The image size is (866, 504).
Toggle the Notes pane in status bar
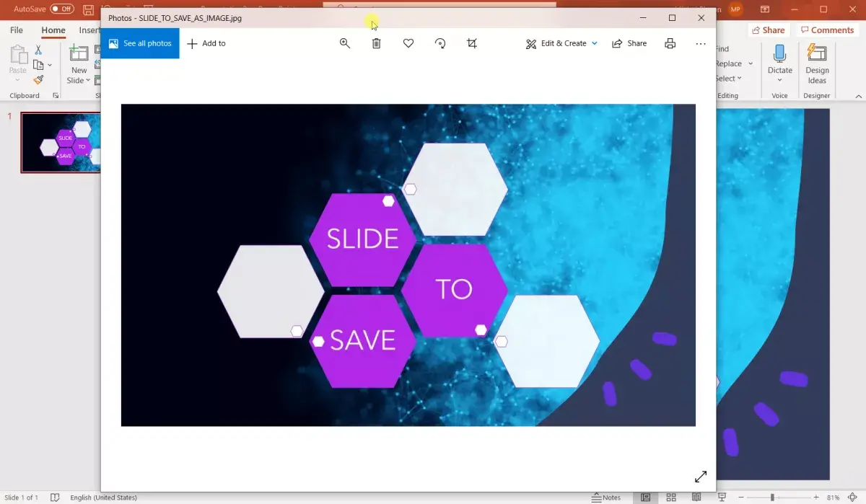point(606,498)
